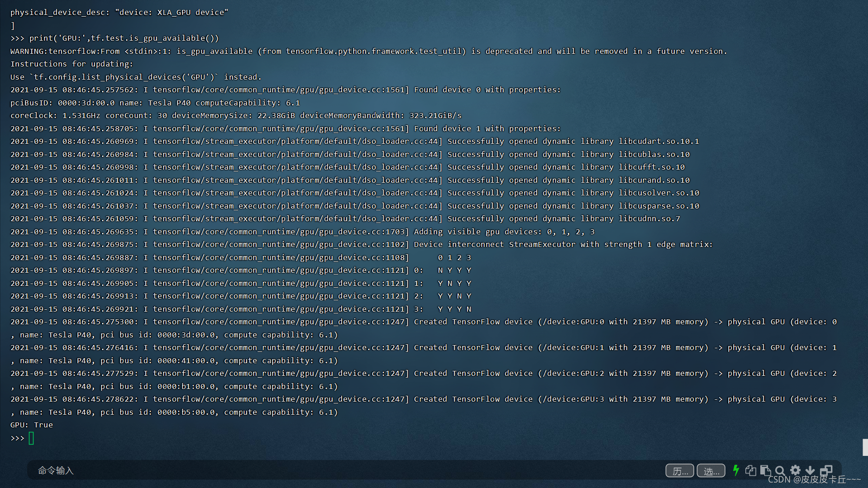Click the 'GPU: True' output line

32,425
